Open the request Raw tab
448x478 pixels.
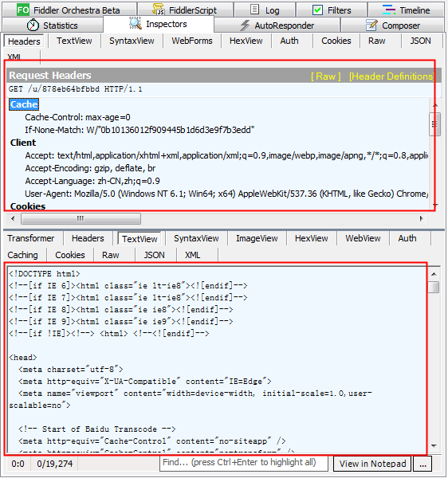point(376,41)
